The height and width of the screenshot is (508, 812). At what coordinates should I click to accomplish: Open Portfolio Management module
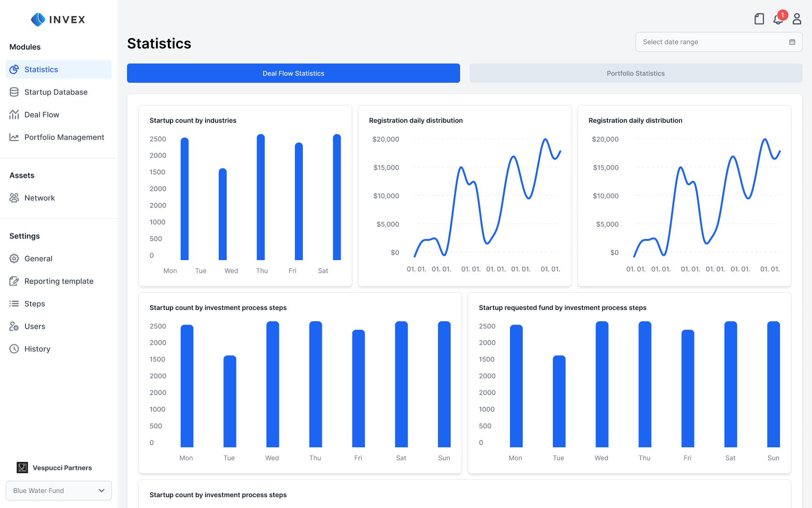point(64,137)
